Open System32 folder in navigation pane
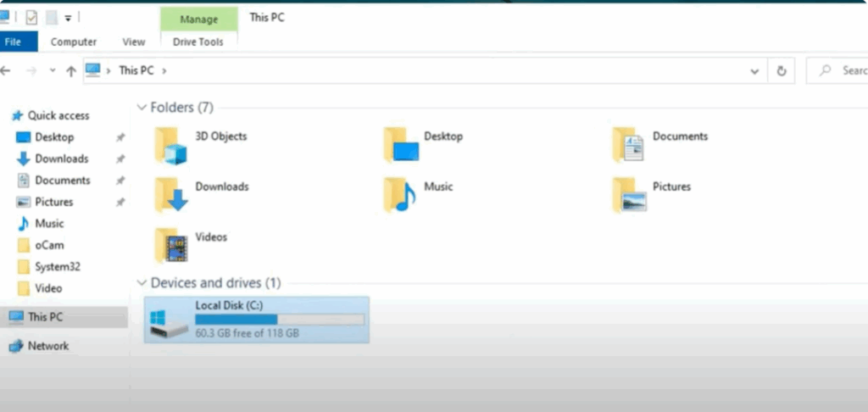This screenshot has height=412, width=868. (58, 267)
